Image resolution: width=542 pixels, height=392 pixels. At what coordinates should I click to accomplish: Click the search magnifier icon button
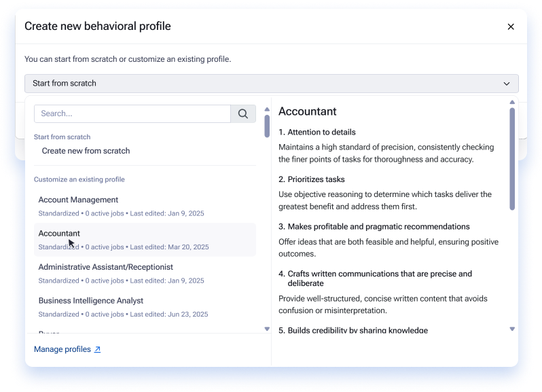click(x=243, y=113)
